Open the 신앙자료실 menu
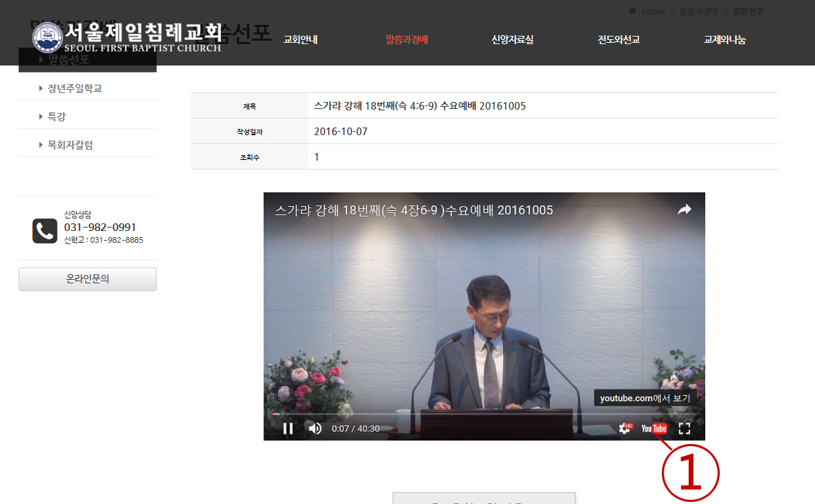The width and height of the screenshot is (815, 504). pyautogui.click(x=512, y=39)
